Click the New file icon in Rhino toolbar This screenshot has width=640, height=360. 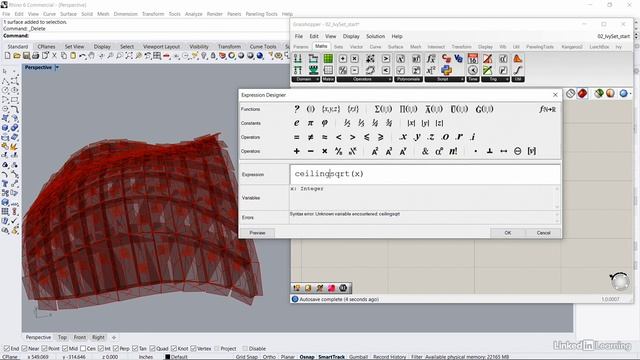7,56
